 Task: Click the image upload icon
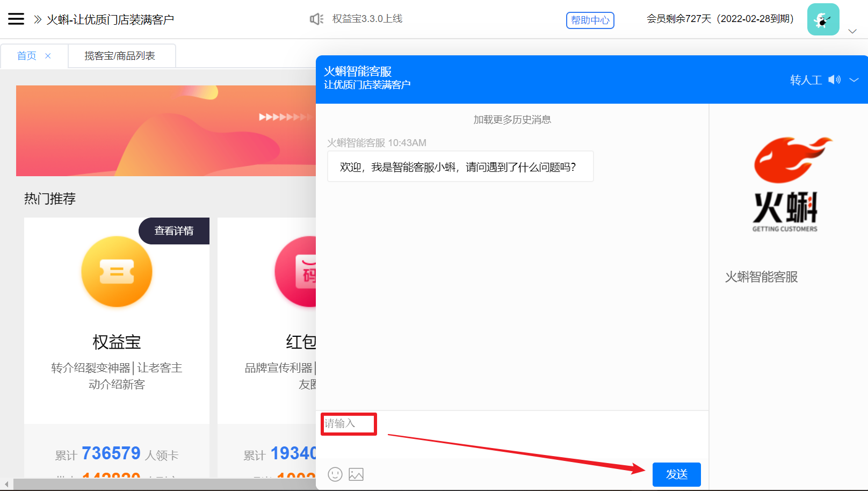[356, 474]
